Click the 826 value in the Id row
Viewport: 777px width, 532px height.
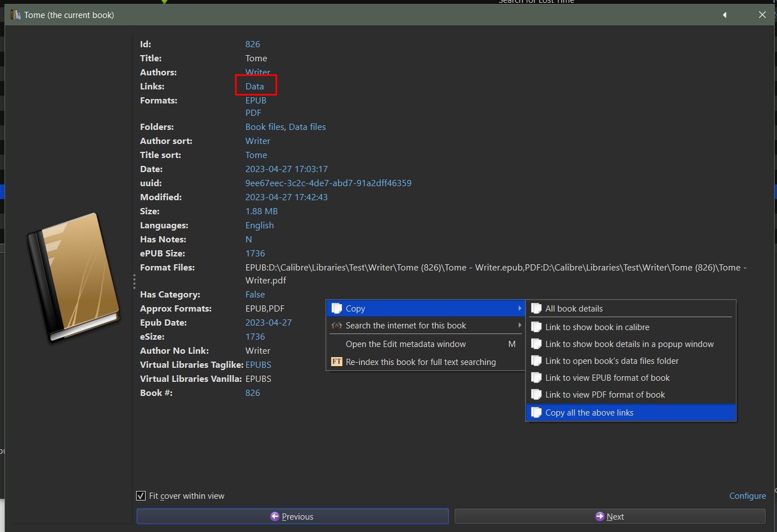tap(252, 44)
